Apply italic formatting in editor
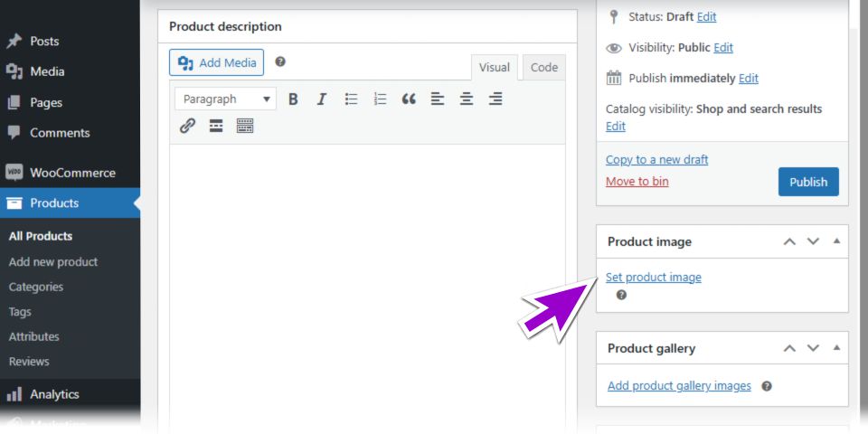The height and width of the screenshot is (434, 868). coord(322,99)
